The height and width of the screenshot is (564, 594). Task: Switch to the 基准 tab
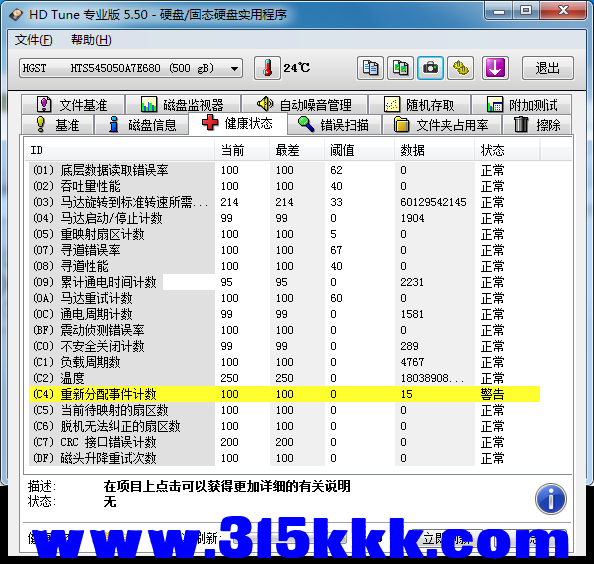point(57,125)
